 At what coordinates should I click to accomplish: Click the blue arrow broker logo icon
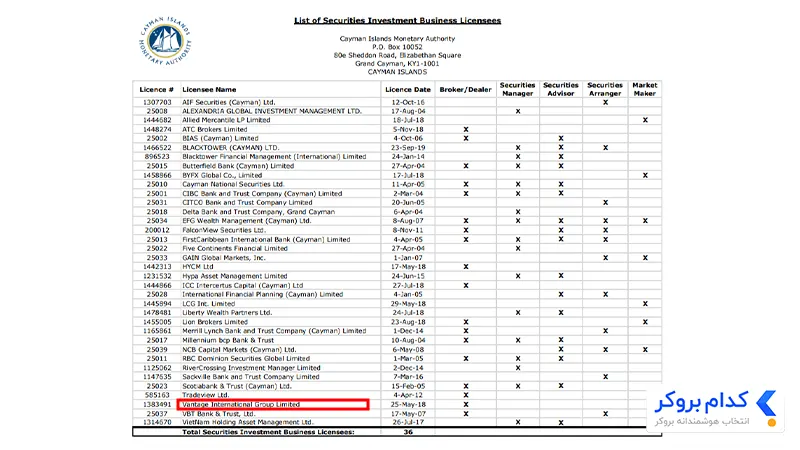click(x=766, y=404)
